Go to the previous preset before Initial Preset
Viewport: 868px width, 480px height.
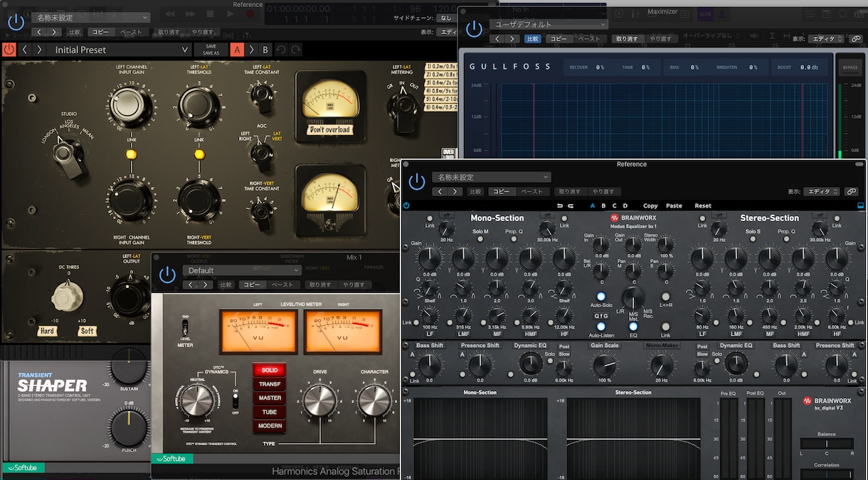coord(25,50)
